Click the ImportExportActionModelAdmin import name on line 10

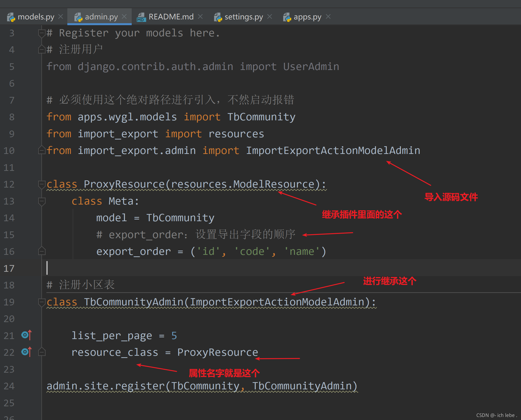333,151
